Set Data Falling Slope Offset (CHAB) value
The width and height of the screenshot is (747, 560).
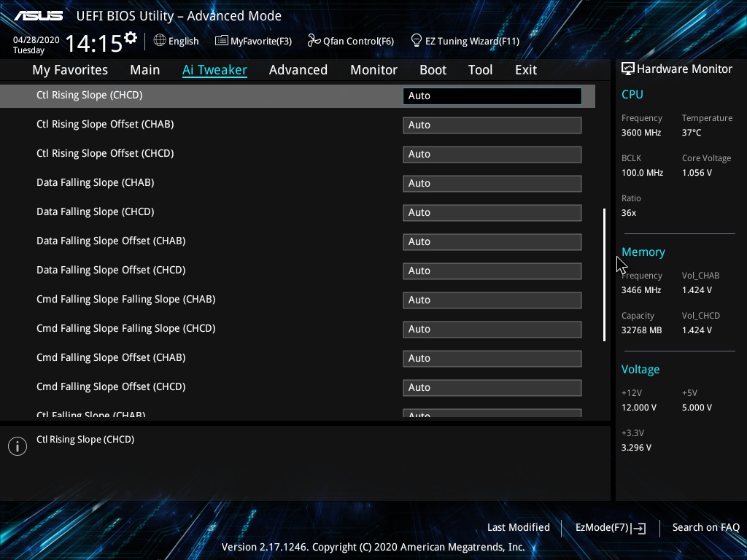492,242
